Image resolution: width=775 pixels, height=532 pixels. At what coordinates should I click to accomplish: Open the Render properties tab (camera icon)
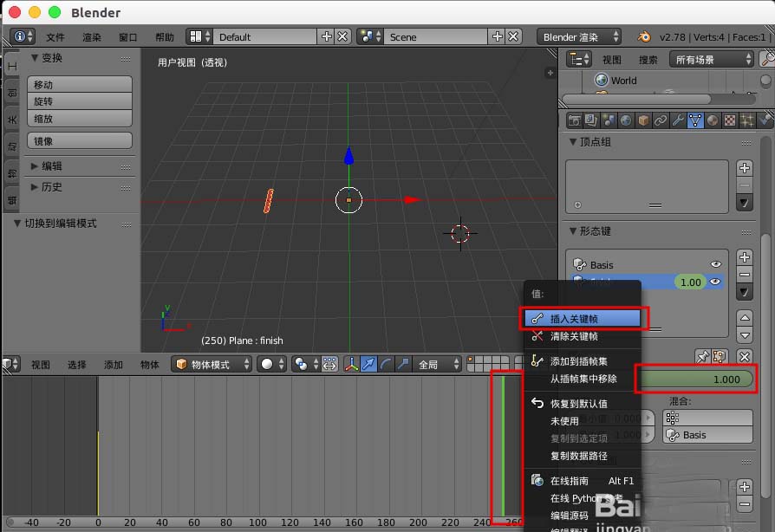click(574, 120)
